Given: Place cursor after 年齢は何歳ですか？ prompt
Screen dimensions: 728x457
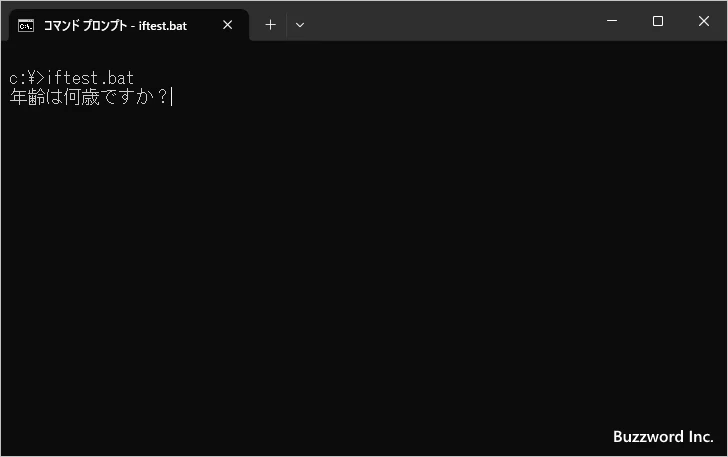Looking at the screenshot, I should pyautogui.click(x=172, y=97).
